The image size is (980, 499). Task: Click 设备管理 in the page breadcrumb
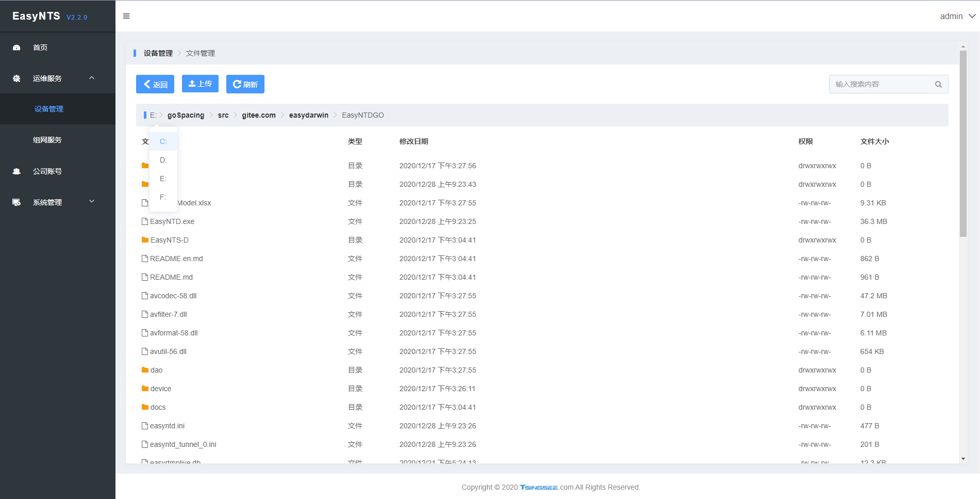(x=158, y=53)
